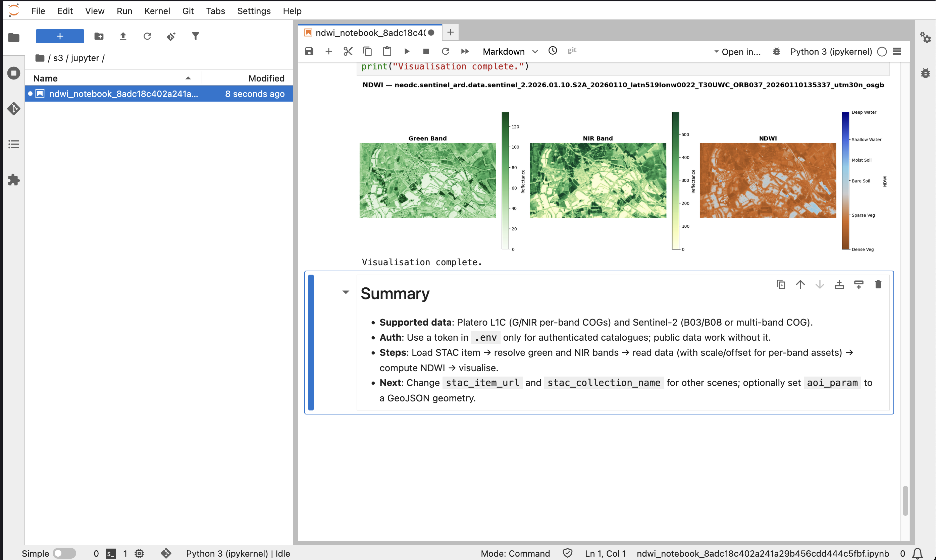Select ndwi_notebook file in file browser
The width and height of the screenshot is (936, 560).
124,94
